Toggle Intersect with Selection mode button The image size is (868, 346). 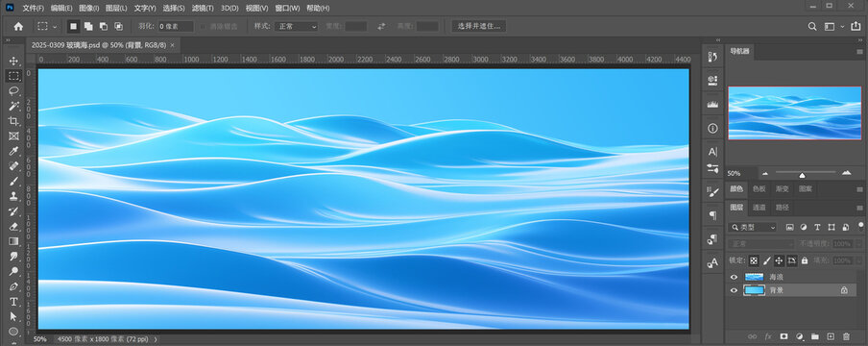click(x=118, y=26)
